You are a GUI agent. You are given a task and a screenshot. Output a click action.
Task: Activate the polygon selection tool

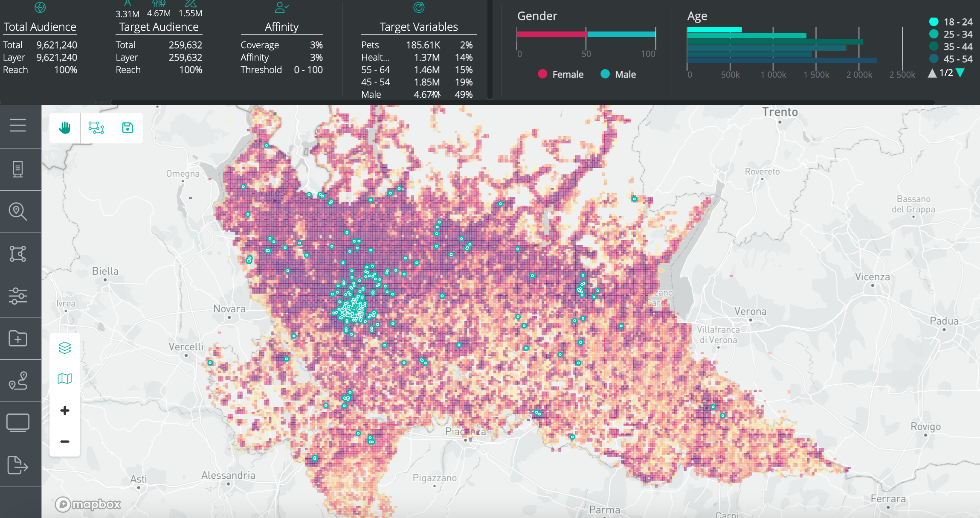[96, 128]
